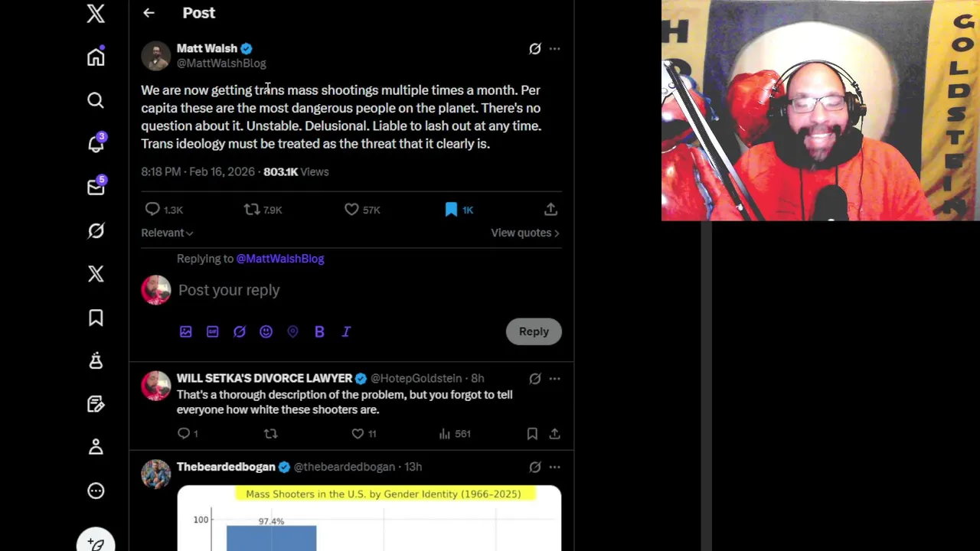Open View quotes link
This screenshot has height=551, width=980.
coord(525,233)
